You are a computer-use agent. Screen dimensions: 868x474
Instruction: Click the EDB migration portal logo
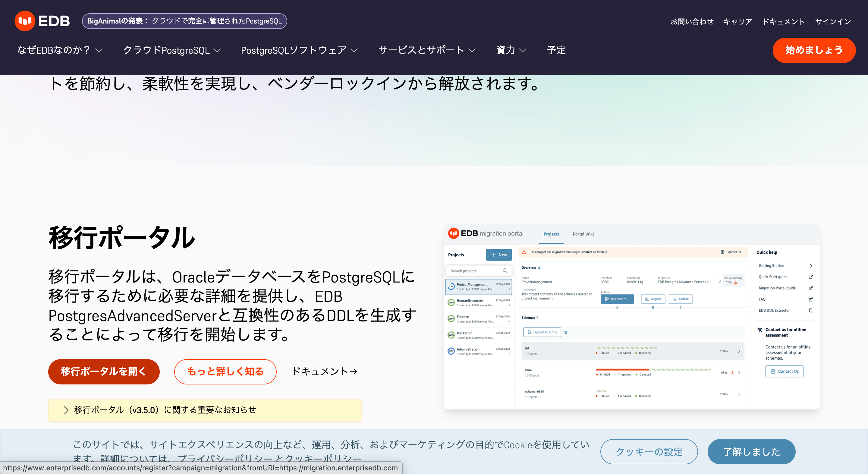pyautogui.click(x=485, y=233)
